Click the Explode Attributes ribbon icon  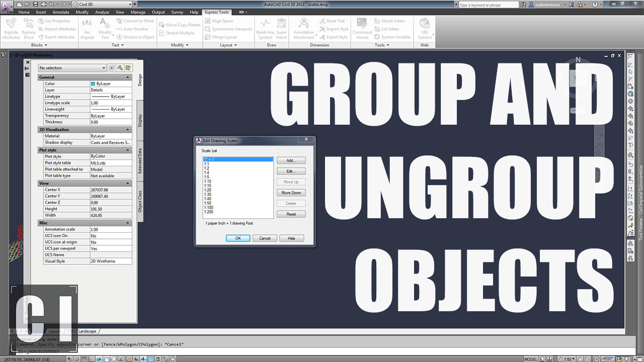tap(11, 29)
